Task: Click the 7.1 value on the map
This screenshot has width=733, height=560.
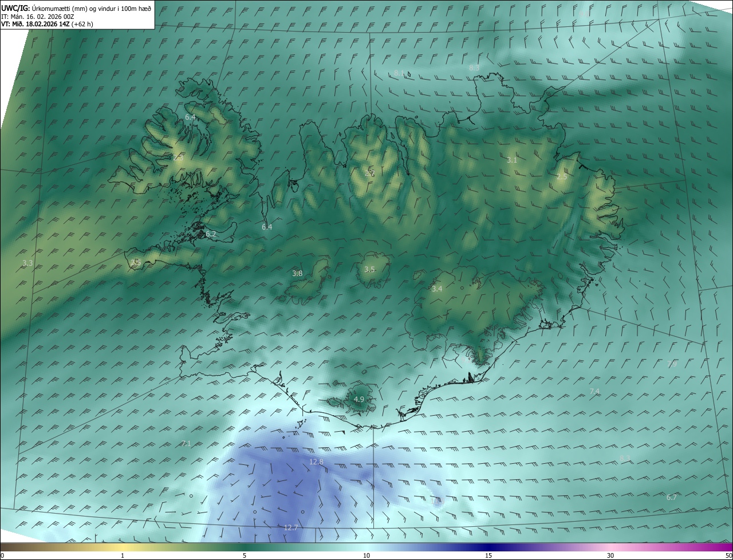Action: (x=186, y=444)
